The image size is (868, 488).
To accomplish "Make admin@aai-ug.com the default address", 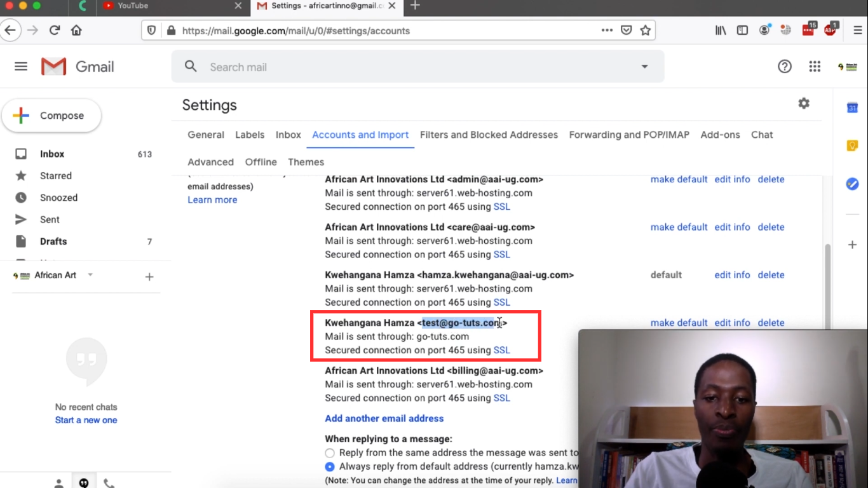I will pyautogui.click(x=679, y=179).
